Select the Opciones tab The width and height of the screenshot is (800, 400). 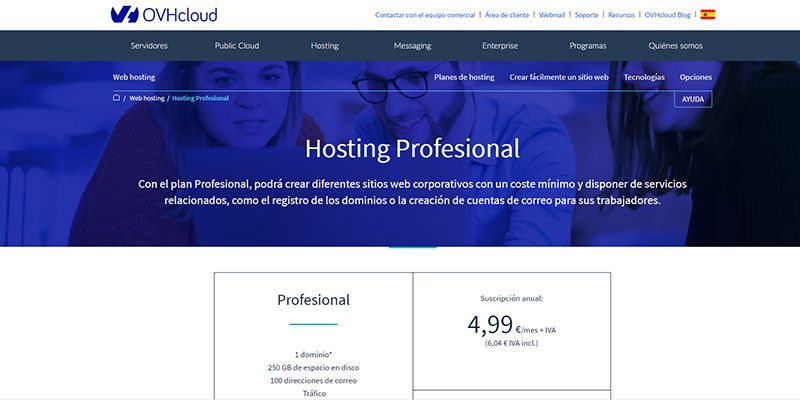click(x=696, y=77)
